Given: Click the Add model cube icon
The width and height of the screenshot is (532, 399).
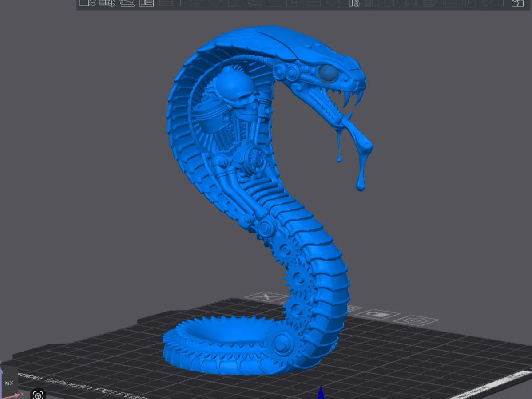Looking at the screenshot, I should tap(87, 3).
